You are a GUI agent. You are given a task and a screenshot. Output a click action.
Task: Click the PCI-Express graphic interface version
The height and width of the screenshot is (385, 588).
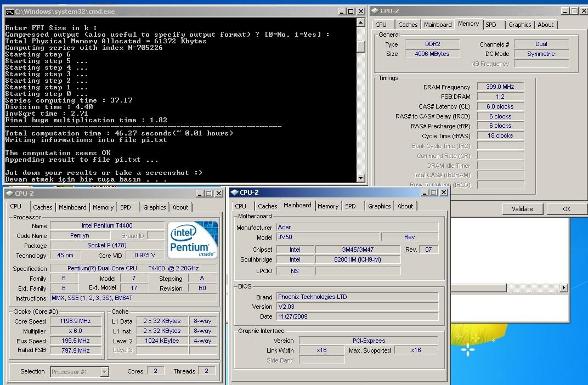[x=369, y=341]
